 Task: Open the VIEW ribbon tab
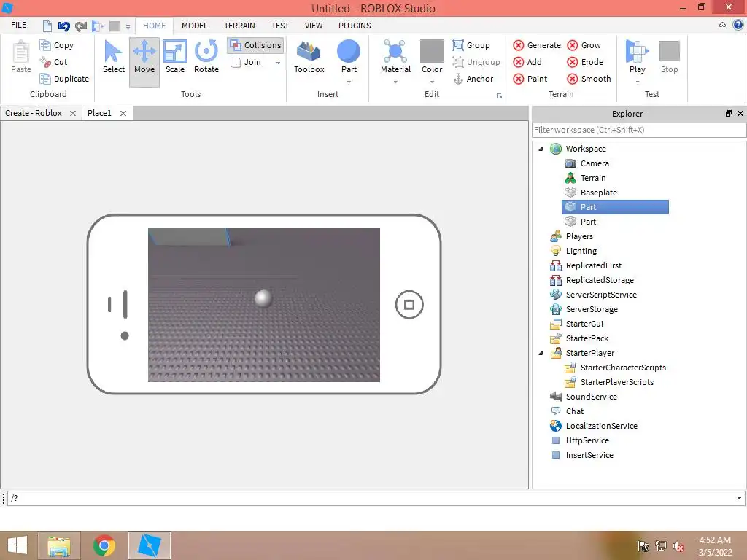314,26
